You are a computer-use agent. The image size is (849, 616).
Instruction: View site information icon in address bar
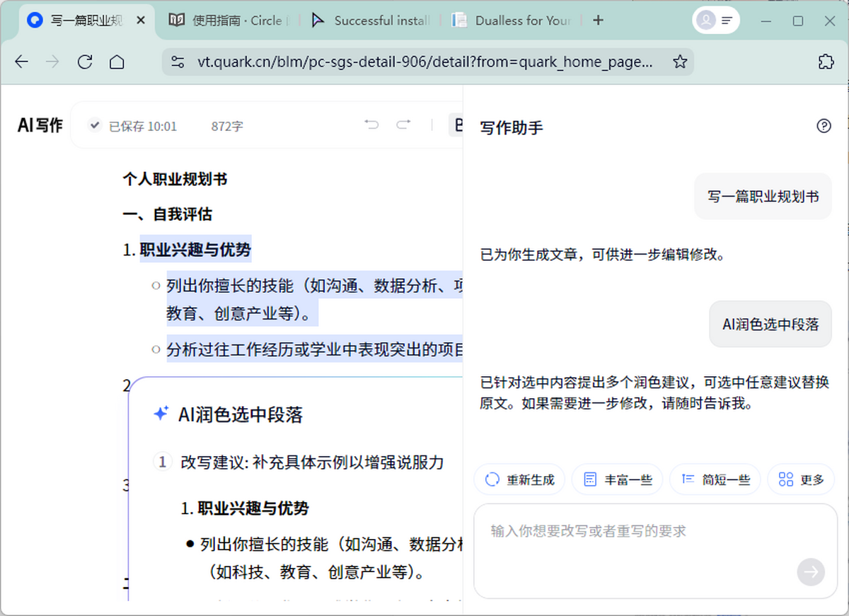coord(178,62)
